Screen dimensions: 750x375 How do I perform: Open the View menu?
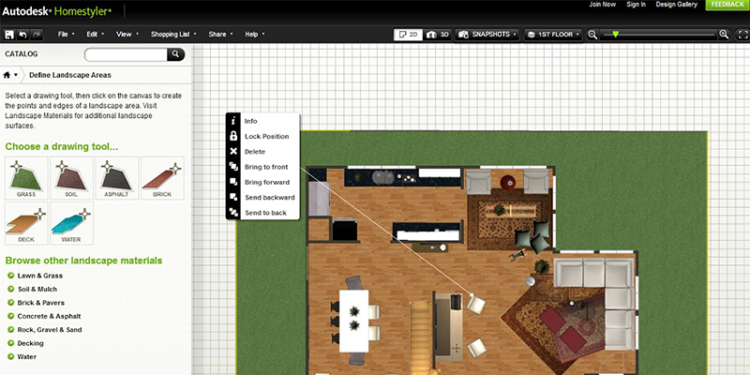(127, 34)
